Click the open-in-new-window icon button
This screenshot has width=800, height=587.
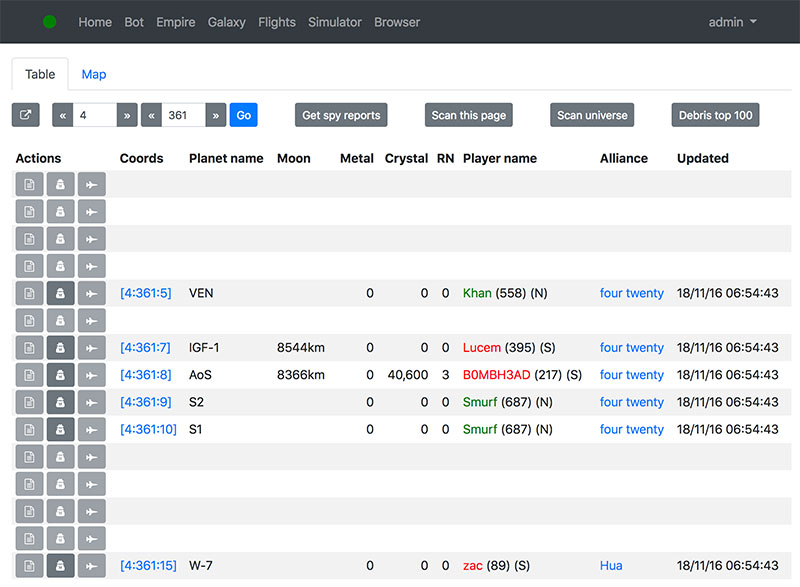[x=26, y=115]
